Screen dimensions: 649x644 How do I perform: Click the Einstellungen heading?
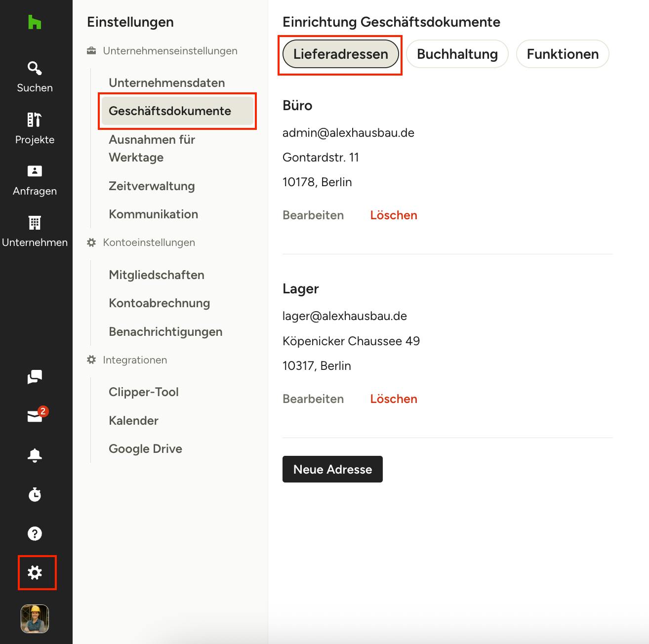pyautogui.click(x=130, y=22)
